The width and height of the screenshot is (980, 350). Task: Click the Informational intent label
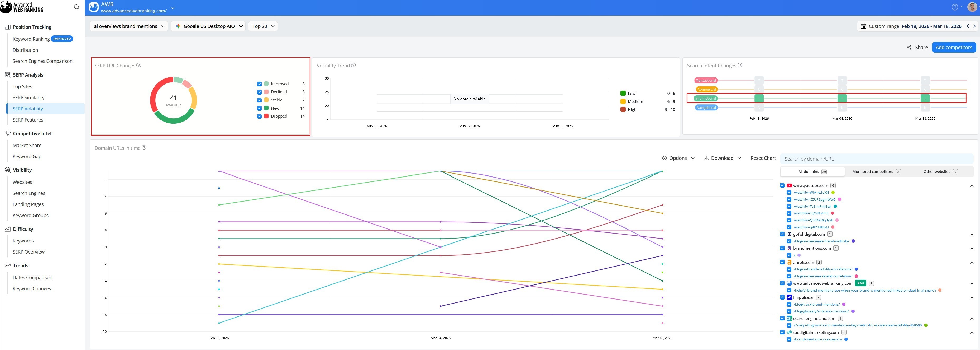point(705,98)
